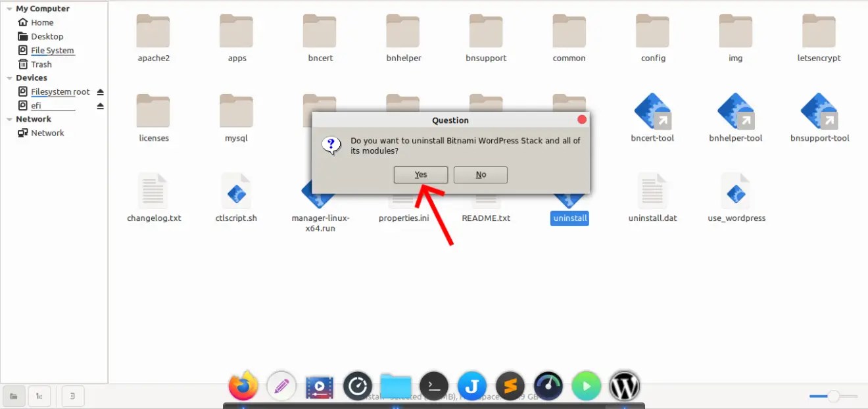Switch sidebar to places view
This screenshot has width=868, height=409.
14,395
